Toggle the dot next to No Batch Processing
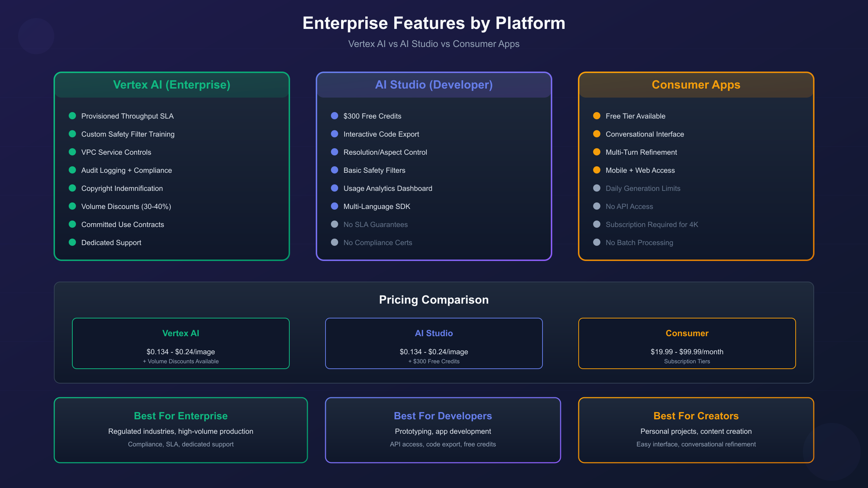This screenshot has width=868, height=488. (596, 242)
